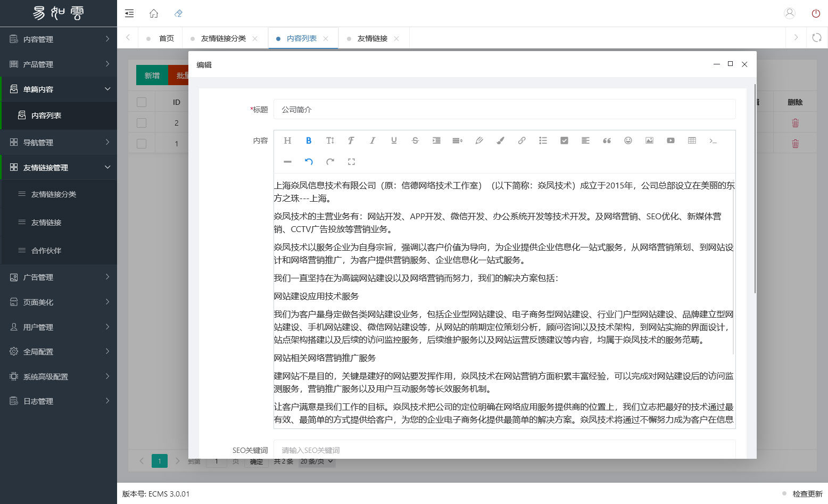Expand 全局配置 sidebar menu

click(59, 352)
